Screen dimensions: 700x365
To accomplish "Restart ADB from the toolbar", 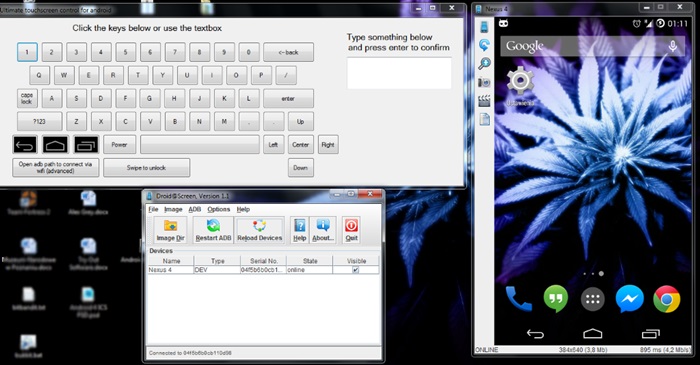I will pyautogui.click(x=213, y=230).
